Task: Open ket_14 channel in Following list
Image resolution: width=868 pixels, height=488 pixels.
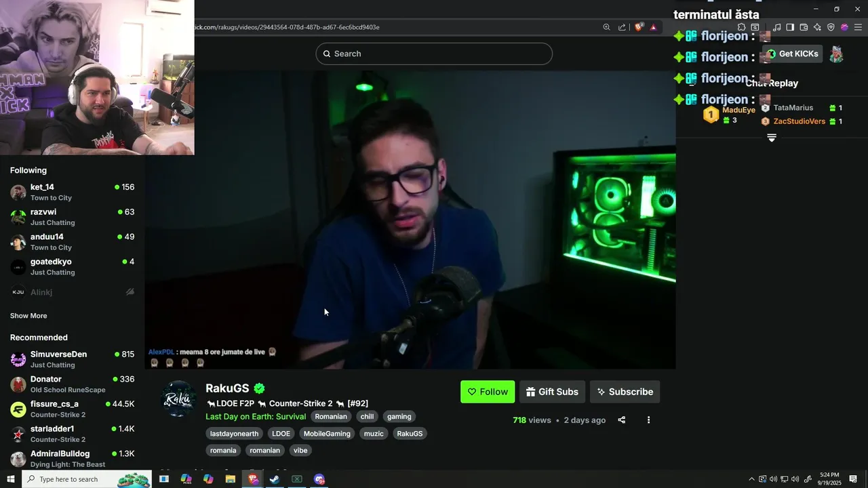Action: pyautogui.click(x=72, y=192)
